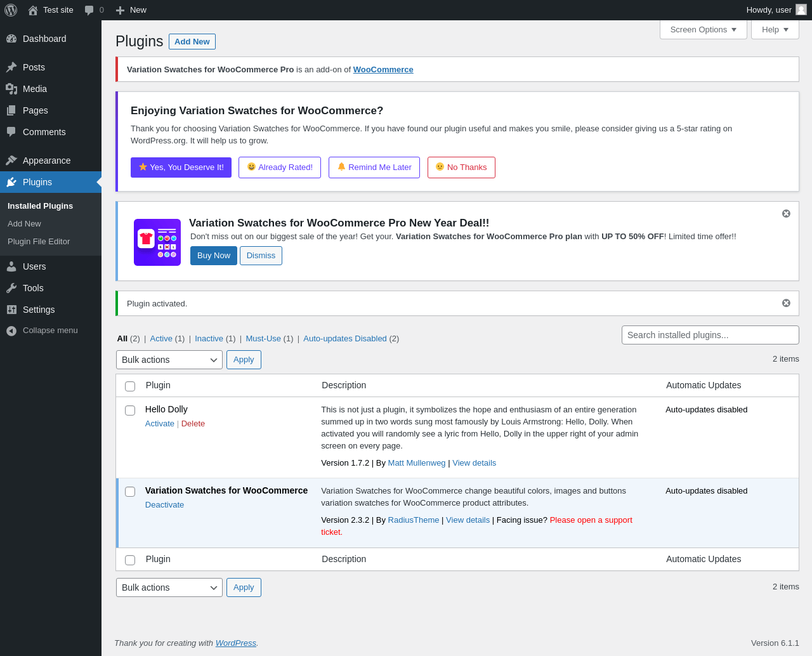Image resolution: width=812 pixels, height=656 pixels.
Task: Click the Plugins plug icon
Action: coord(11,182)
